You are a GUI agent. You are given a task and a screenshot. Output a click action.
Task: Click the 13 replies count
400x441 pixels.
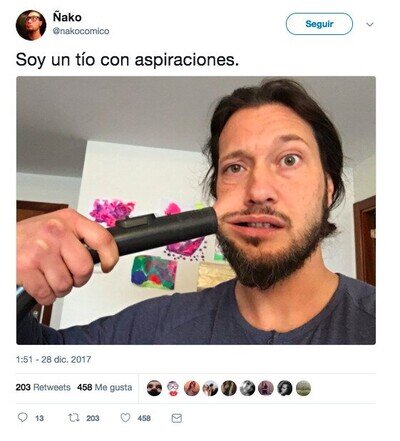point(39,418)
